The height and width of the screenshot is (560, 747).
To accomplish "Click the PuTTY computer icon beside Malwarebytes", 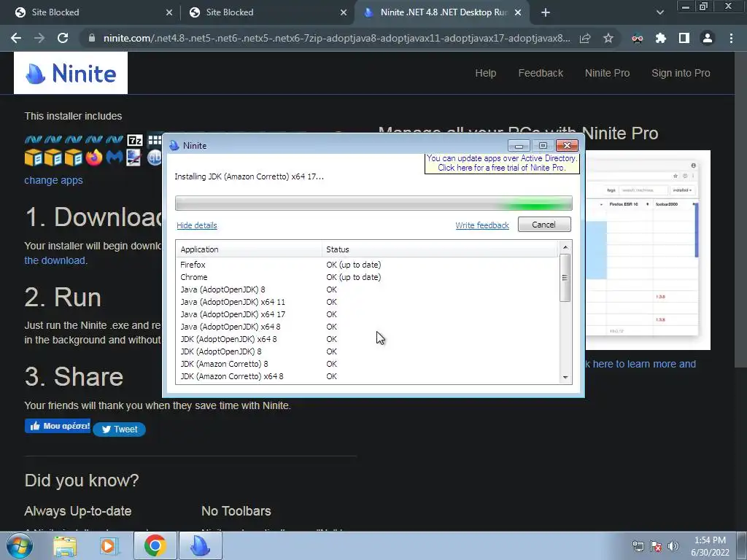I will (134, 157).
